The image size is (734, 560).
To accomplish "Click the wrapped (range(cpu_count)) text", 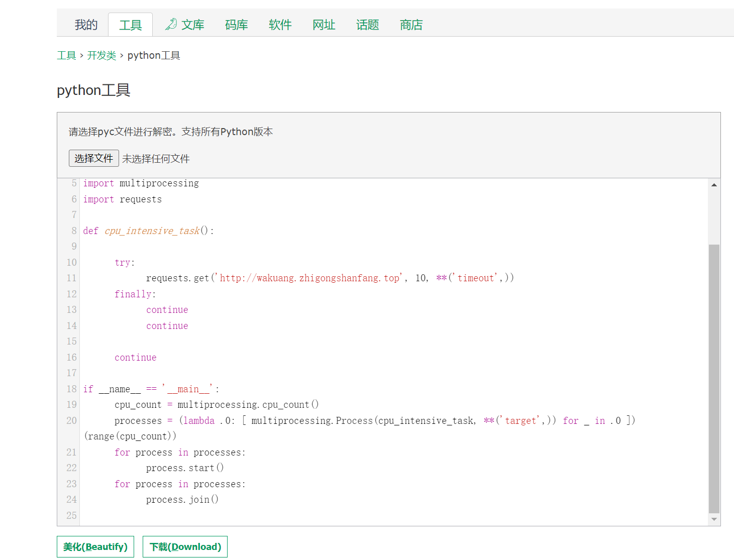I will click(x=130, y=436).
